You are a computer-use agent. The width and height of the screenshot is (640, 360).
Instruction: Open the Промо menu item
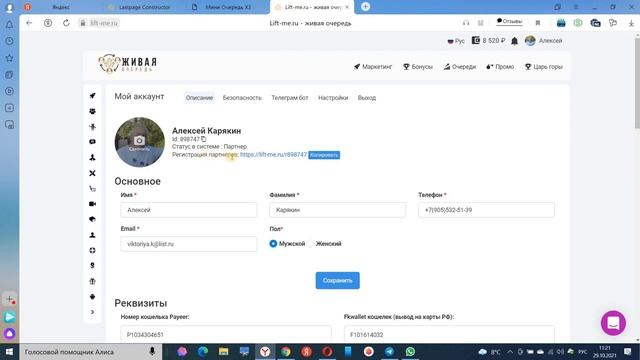500,67
